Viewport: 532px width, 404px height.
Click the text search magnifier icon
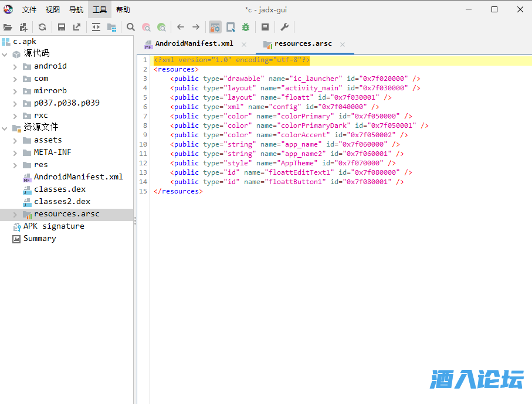click(131, 27)
